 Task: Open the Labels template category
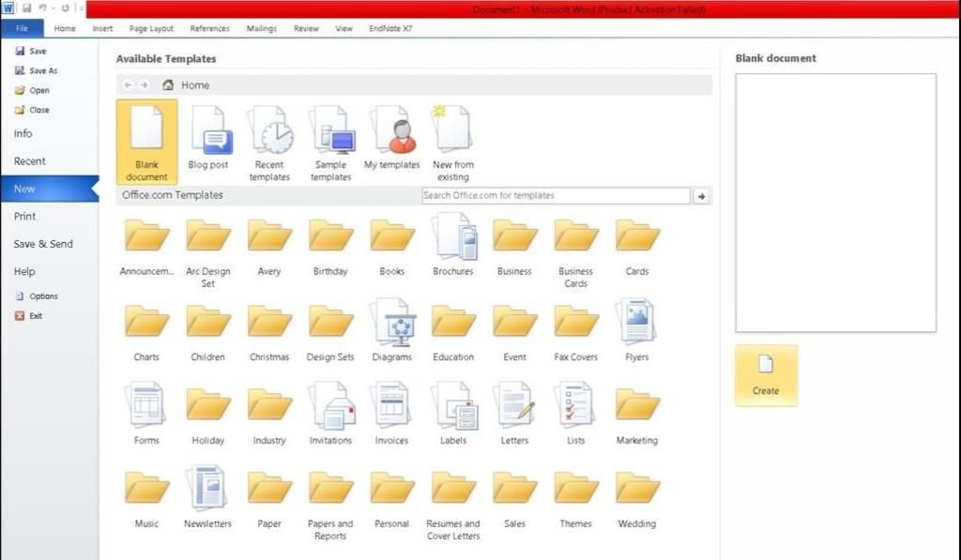(453, 415)
